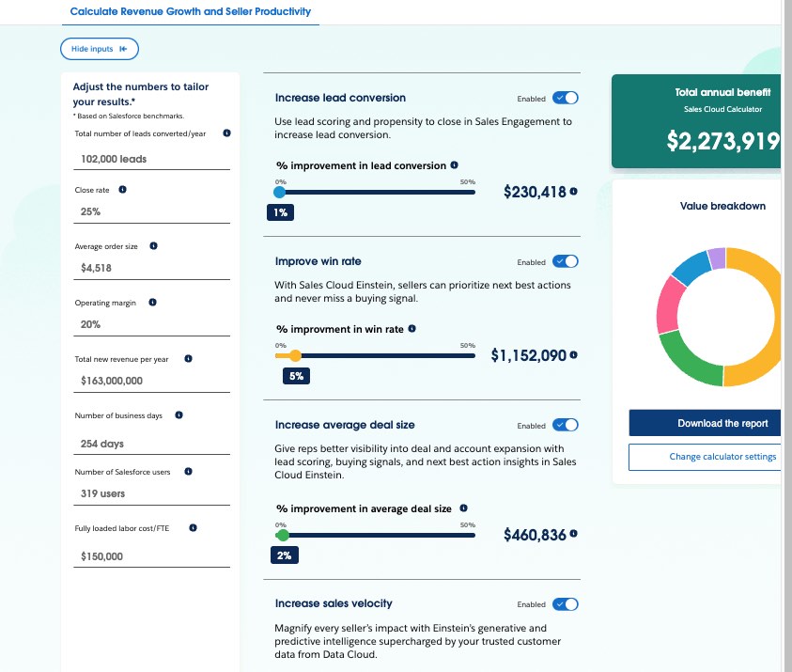Click the 1% lead conversion value label
The width and height of the screenshot is (792, 672).
pos(280,212)
